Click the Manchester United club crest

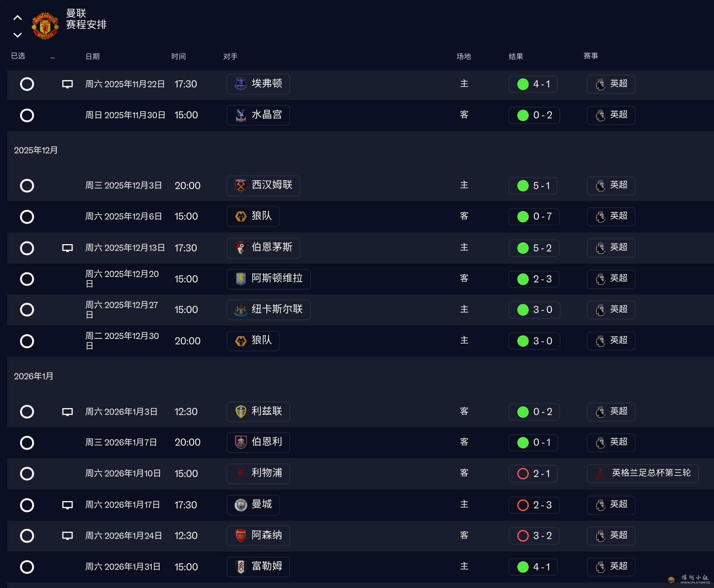pos(45,26)
